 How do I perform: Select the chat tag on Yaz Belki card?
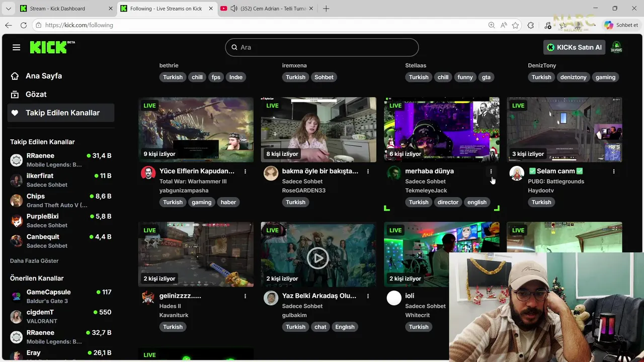320,327
